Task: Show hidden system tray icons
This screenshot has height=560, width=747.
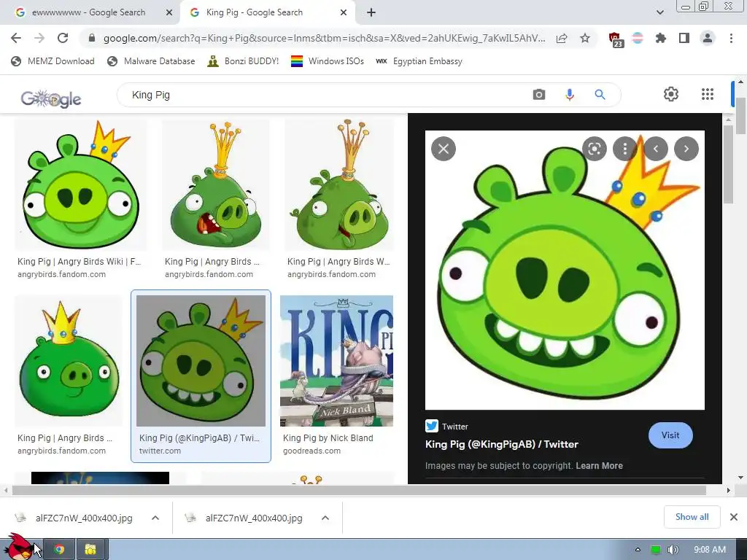Action: [638, 550]
